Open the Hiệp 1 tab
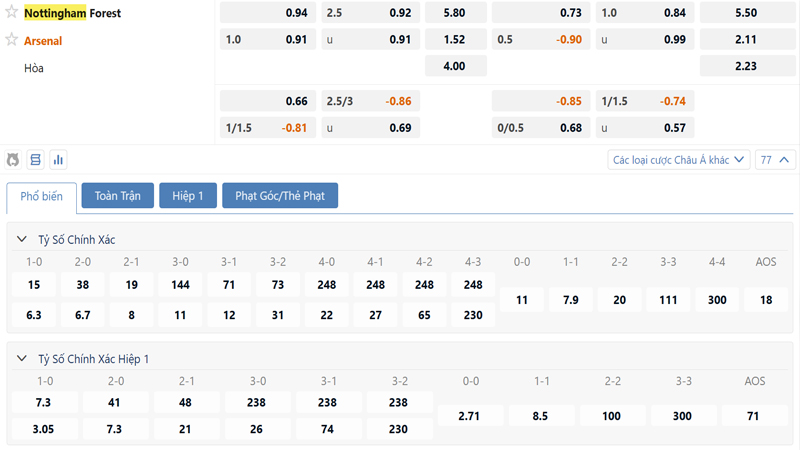Viewport: 800px width, 450px height. pyautogui.click(x=188, y=196)
